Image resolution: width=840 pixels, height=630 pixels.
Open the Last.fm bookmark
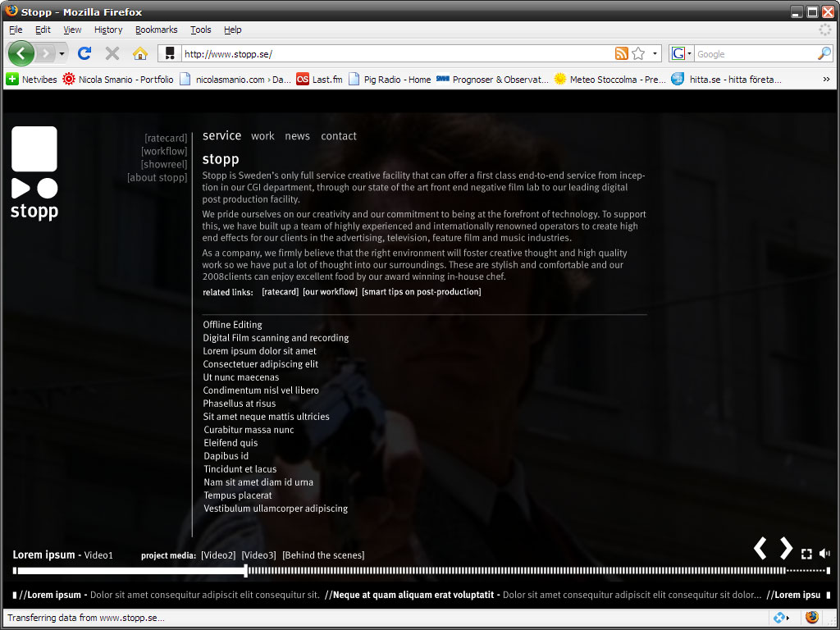(x=319, y=80)
